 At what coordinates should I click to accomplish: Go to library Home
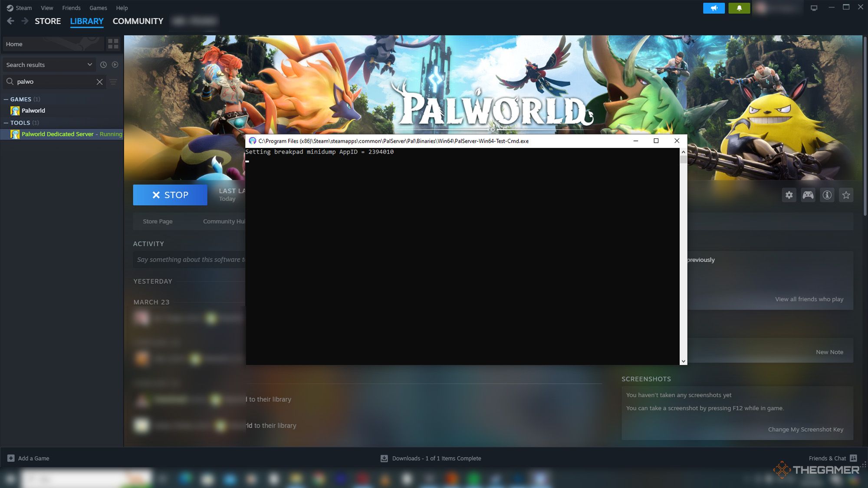53,44
